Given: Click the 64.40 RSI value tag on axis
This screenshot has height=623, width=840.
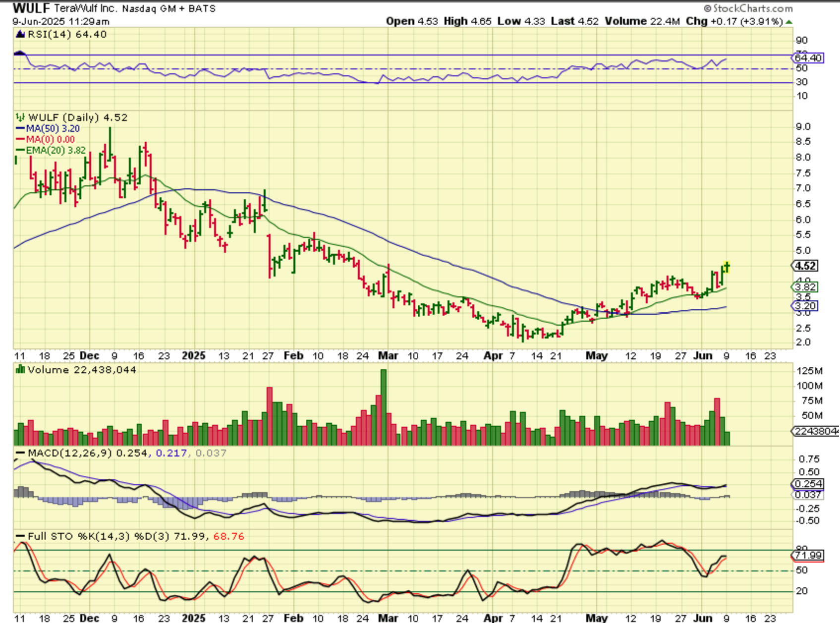Looking at the screenshot, I should pos(808,58).
